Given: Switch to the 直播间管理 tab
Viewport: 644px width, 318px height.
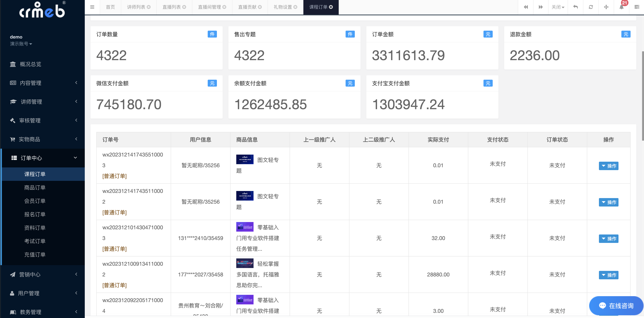Looking at the screenshot, I should [209, 7].
